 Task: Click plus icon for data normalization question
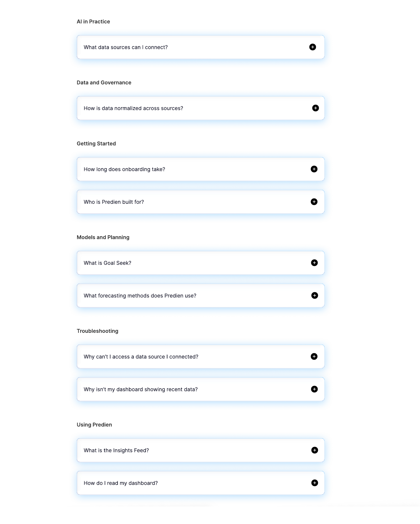(315, 108)
